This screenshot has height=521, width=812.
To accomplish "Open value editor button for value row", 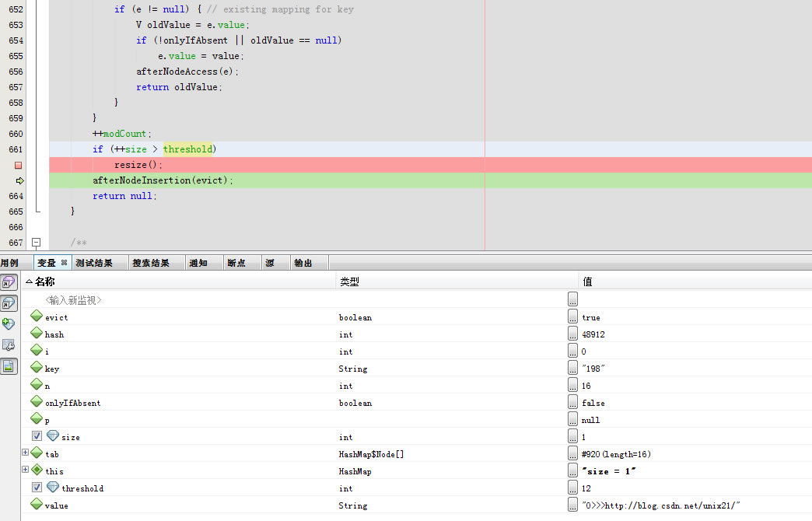I will [x=572, y=505].
